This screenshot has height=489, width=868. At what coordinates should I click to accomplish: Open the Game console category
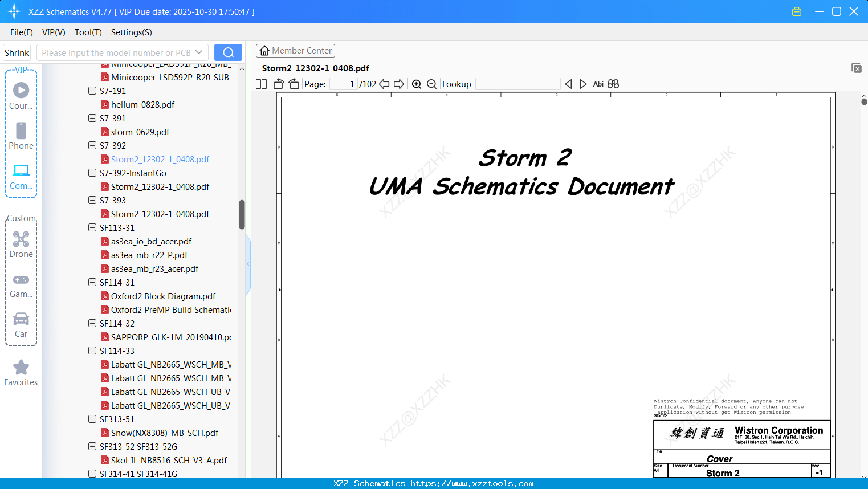coord(21,285)
